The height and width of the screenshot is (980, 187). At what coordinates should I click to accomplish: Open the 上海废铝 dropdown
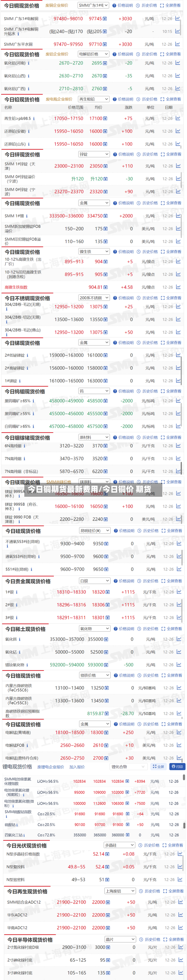(x=120, y=891)
